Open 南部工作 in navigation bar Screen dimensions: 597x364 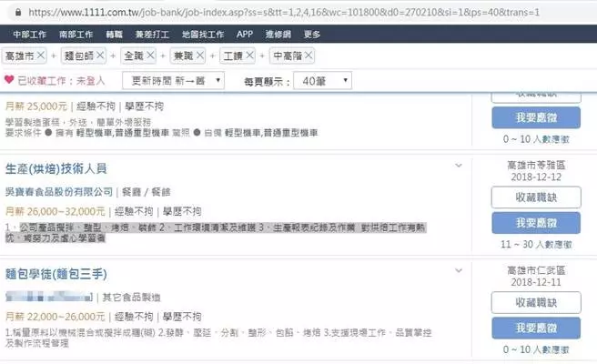pos(76,35)
